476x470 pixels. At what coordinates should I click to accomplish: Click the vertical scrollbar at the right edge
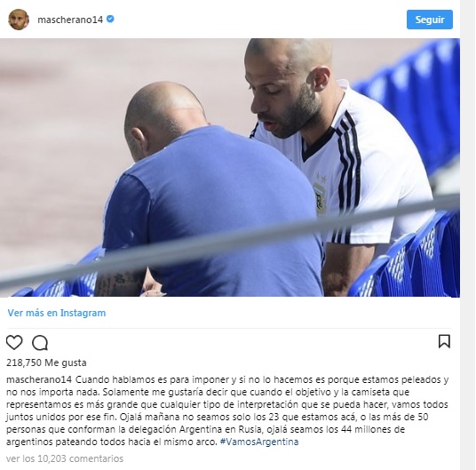(468, 235)
